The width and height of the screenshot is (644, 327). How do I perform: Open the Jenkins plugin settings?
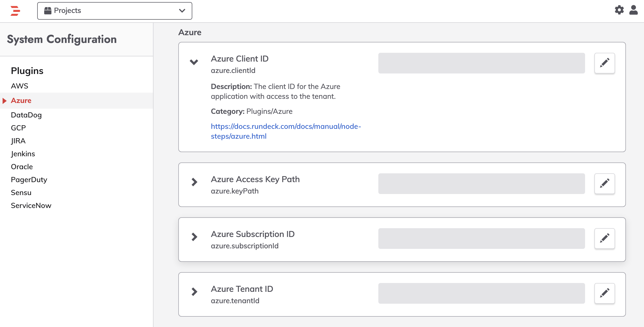(23, 154)
